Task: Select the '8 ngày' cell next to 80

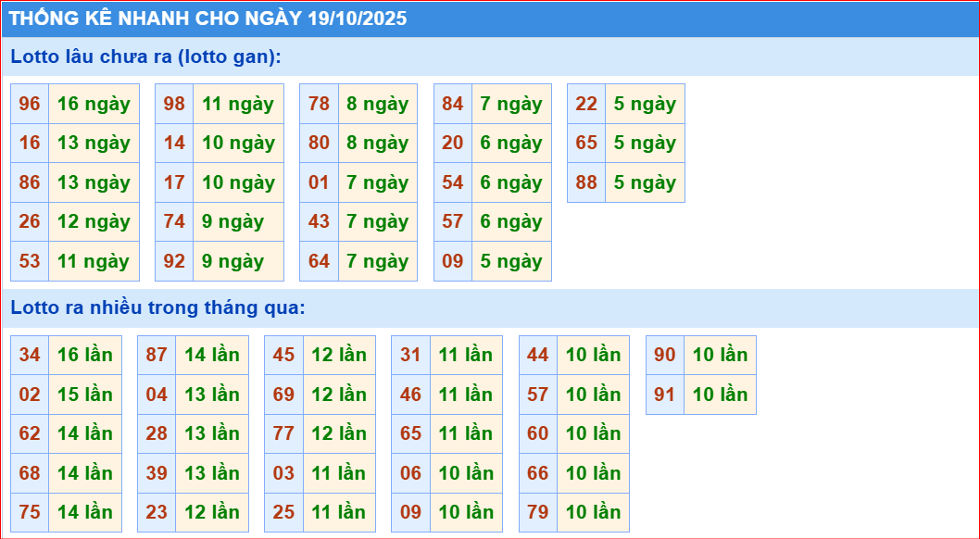Action: point(378,143)
